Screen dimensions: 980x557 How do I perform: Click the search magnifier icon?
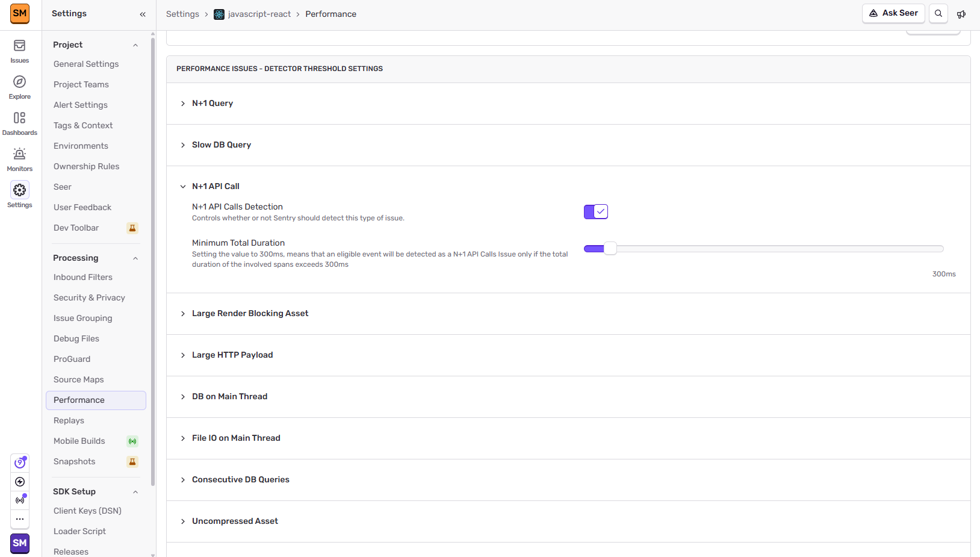(x=938, y=13)
